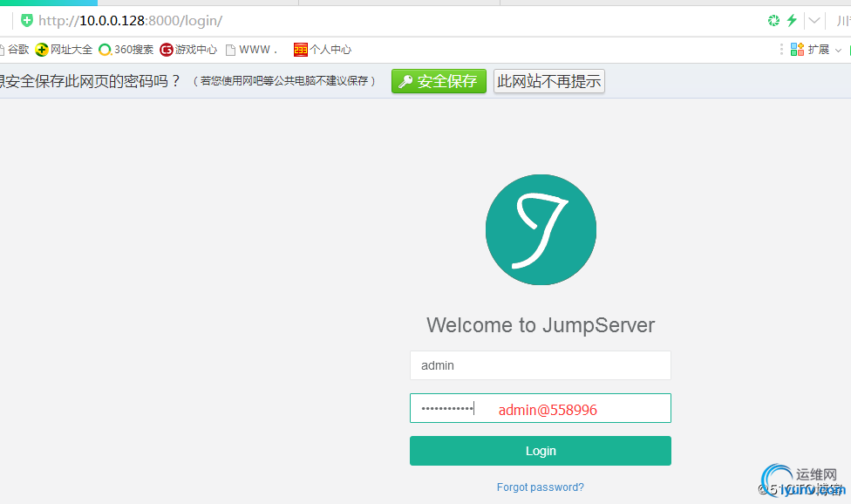
Task: Click the password input field
Action: [541, 408]
